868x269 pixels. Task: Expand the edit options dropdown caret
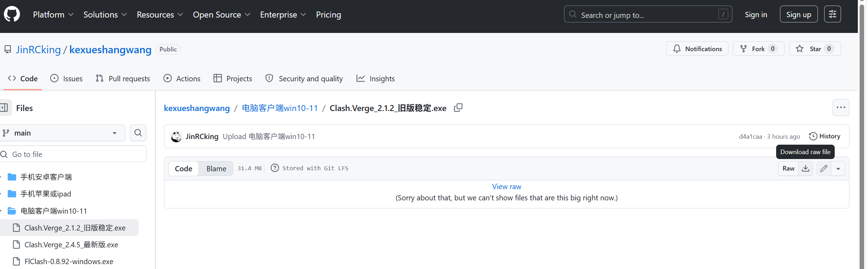pos(838,168)
